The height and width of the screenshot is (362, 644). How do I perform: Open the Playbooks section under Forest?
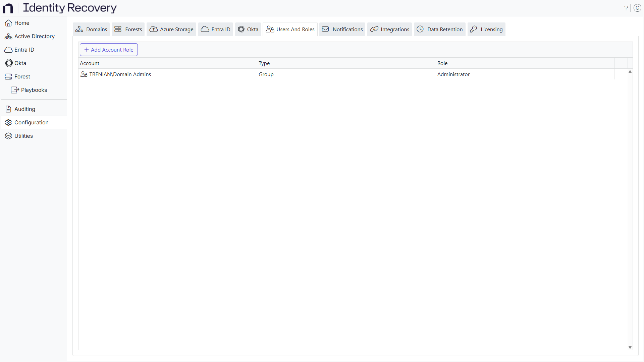34,90
